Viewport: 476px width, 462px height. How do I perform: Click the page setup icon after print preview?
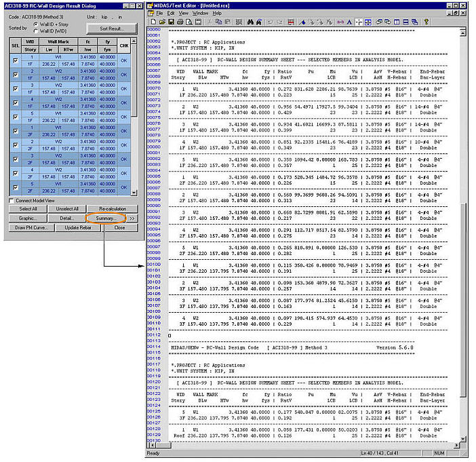tap(198, 22)
